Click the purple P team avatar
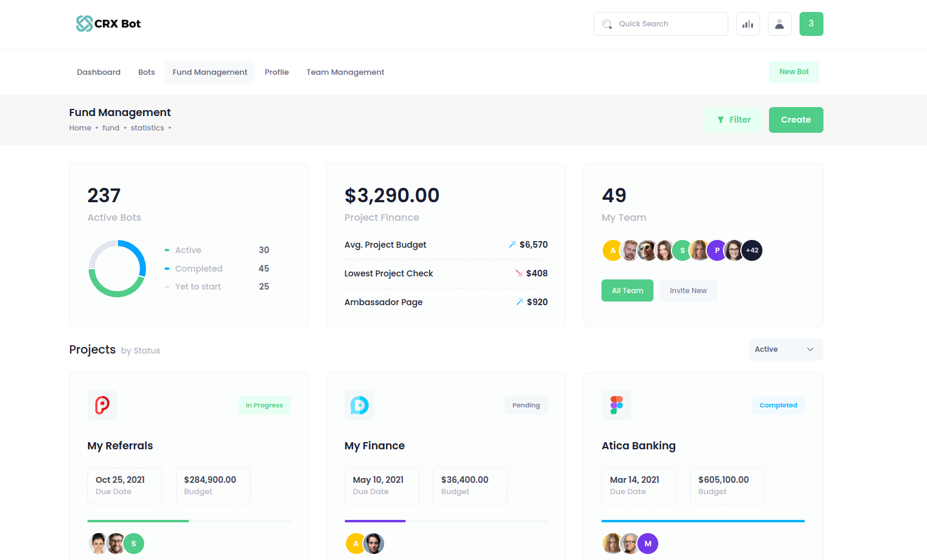This screenshot has width=927, height=560. click(716, 251)
